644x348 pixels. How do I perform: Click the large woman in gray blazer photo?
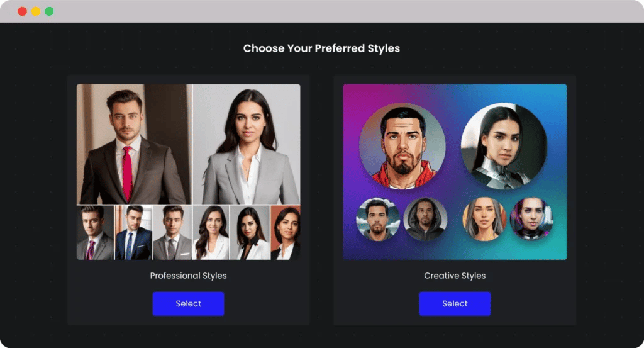[247, 144]
